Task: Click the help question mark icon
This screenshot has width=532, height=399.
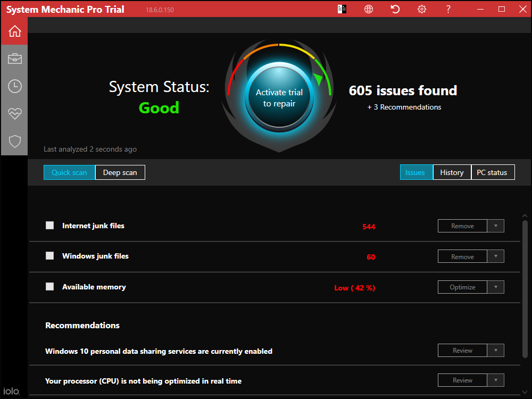Action: coord(448,9)
